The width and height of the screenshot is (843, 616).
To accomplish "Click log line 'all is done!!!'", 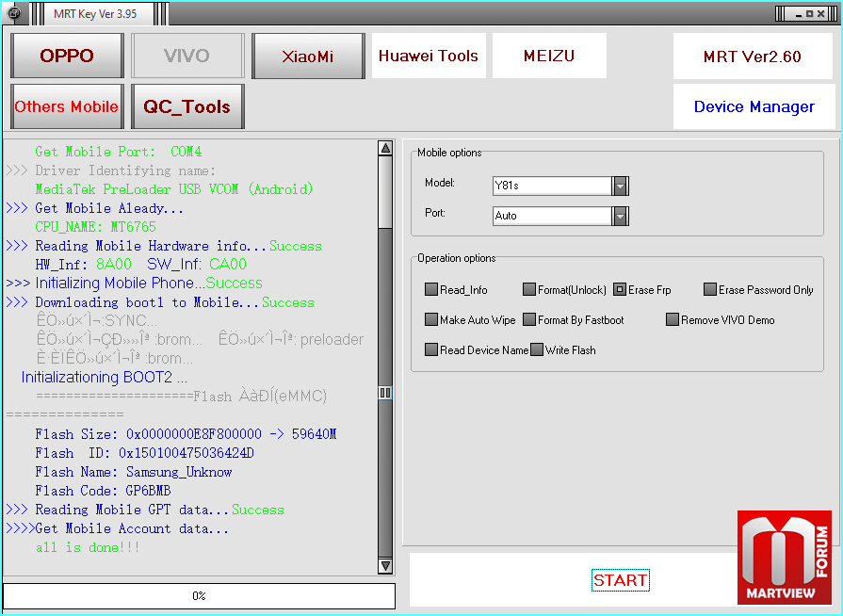I will pos(88,547).
